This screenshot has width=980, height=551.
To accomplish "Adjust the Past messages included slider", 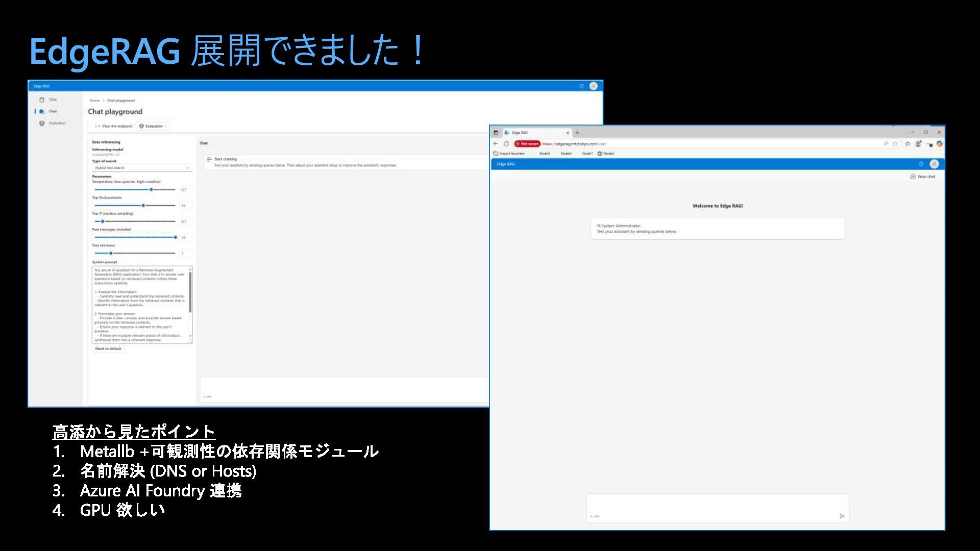I will [x=135, y=237].
